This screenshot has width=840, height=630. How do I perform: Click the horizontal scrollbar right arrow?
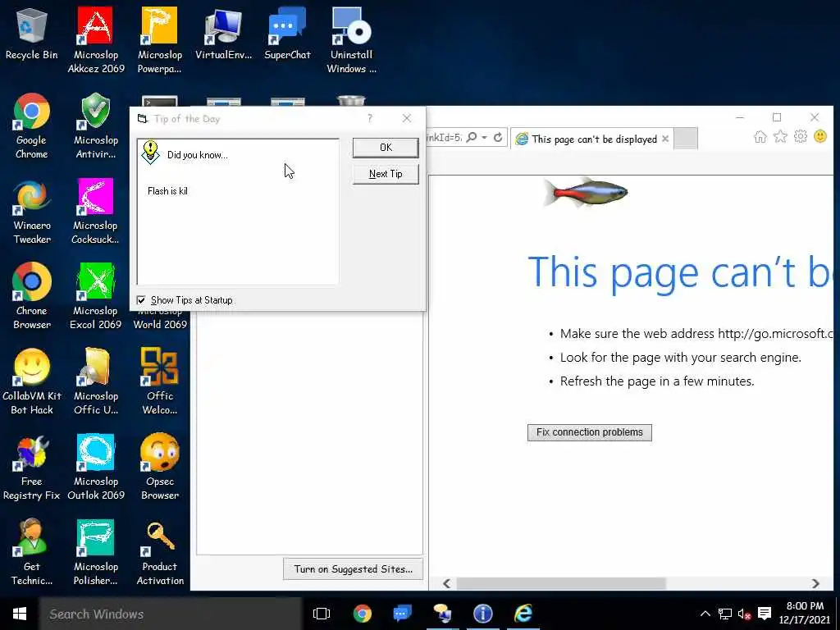click(815, 583)
